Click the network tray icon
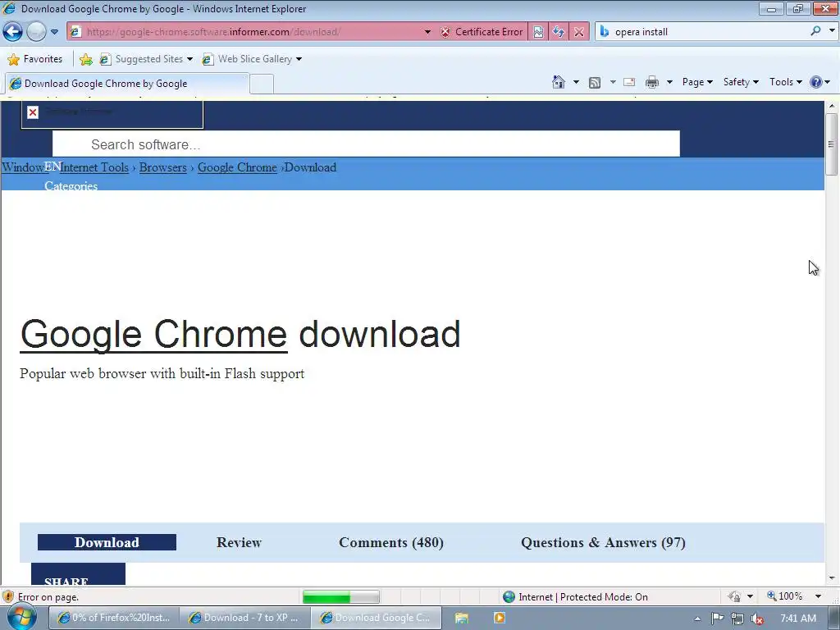Viewport: 840px width, 630px height. (x=737, y=619)
